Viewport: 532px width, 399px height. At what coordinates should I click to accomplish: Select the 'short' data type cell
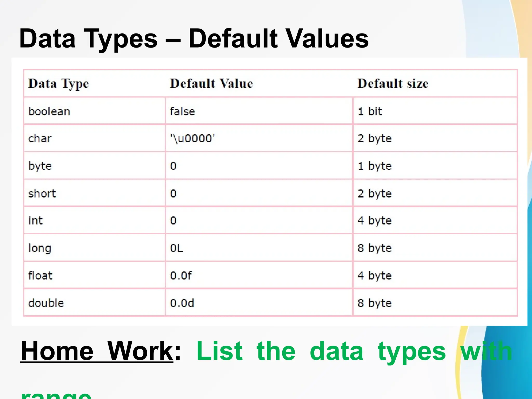pyautogui.click(x=42, y=194)
